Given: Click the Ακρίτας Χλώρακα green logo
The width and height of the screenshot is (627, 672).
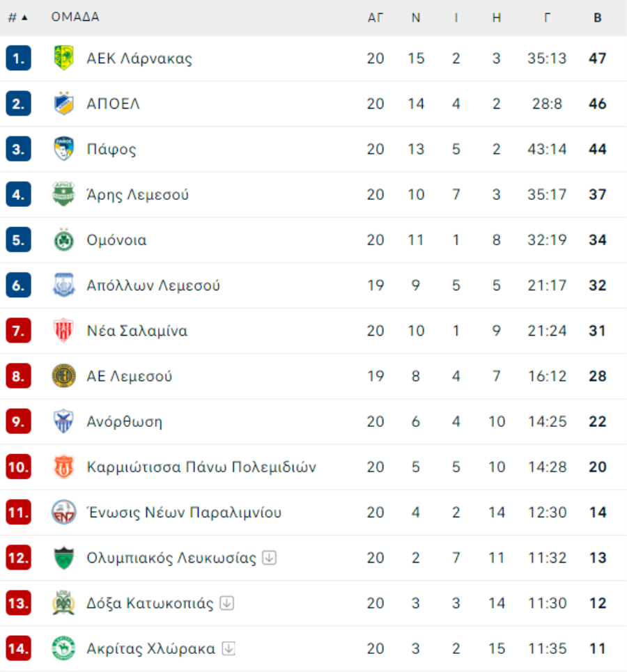Looking at the screenshot, I should tap(63, 648).
